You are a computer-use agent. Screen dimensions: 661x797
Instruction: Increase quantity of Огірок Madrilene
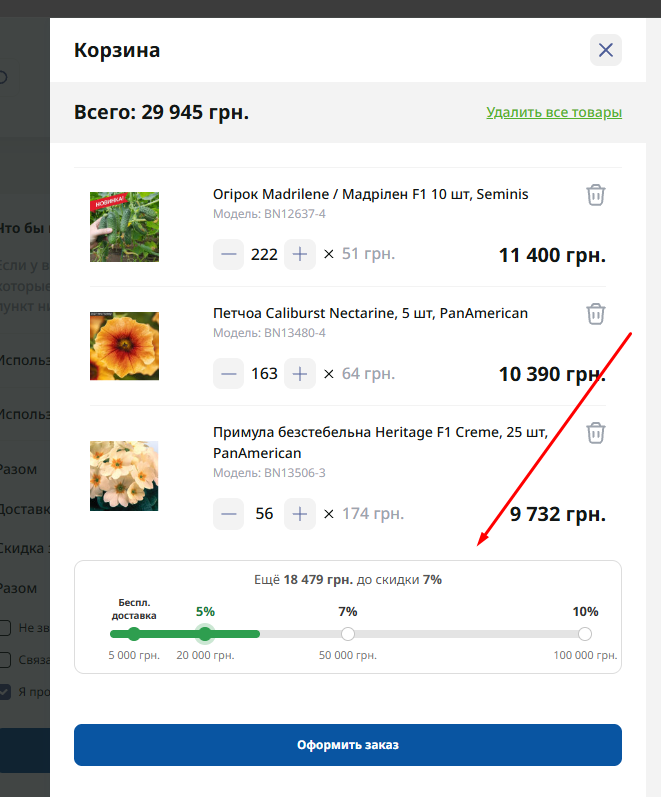(300, 254)
